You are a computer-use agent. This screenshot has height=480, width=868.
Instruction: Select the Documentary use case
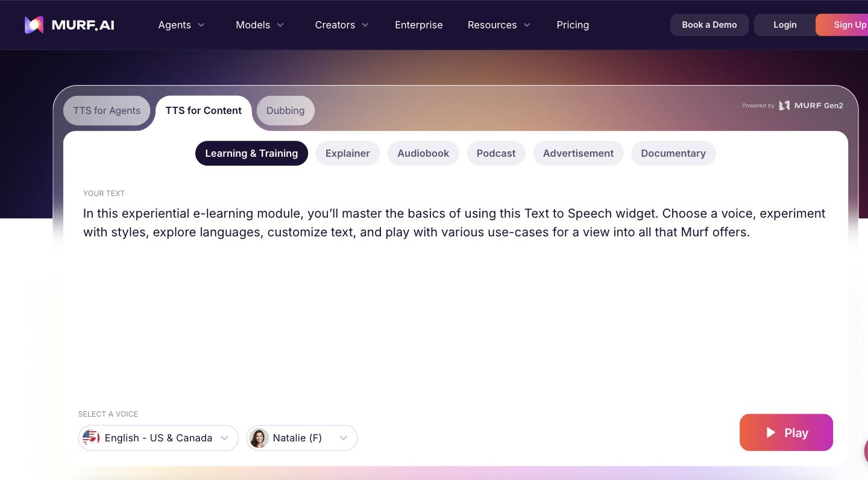(673, 153)
